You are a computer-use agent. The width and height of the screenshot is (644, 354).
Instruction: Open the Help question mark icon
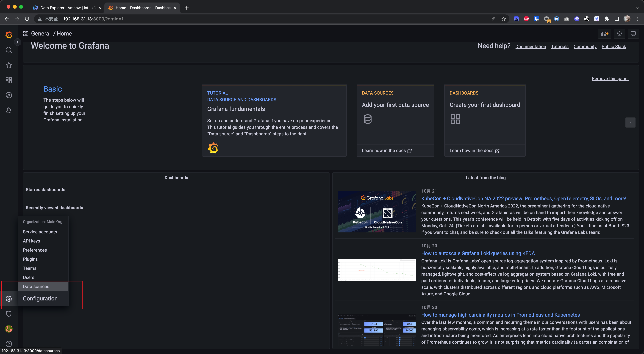[9, 344]
